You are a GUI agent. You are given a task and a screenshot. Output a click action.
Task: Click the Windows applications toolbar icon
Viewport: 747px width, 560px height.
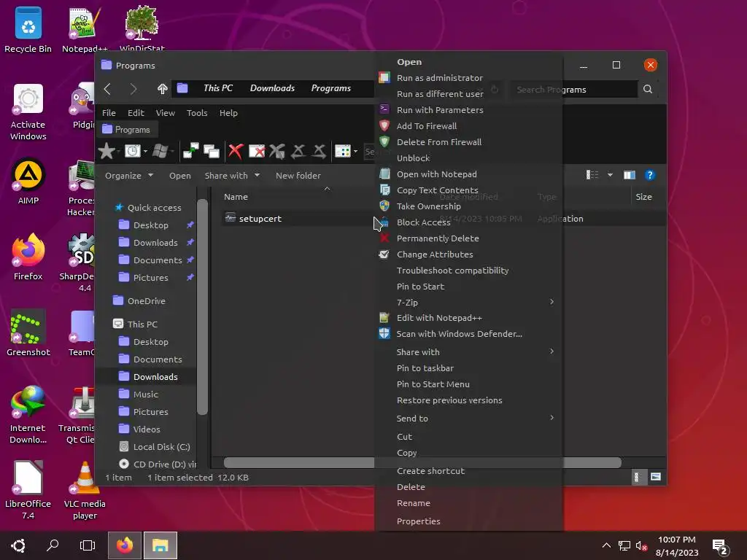click(x=160, y=152)
